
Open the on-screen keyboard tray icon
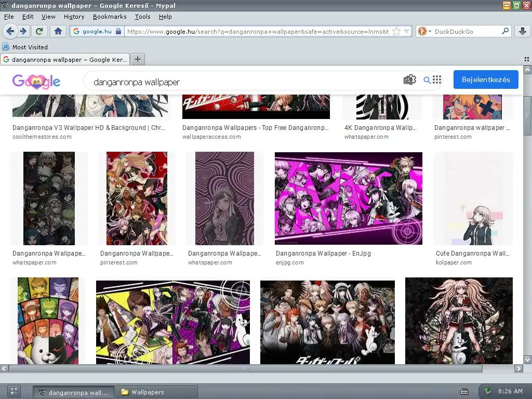[x=464, y=392]
